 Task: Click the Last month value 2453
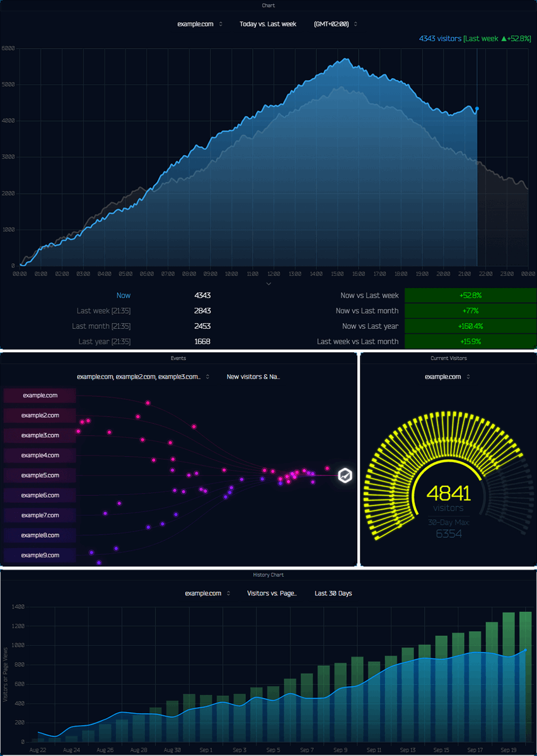[202, 326]
